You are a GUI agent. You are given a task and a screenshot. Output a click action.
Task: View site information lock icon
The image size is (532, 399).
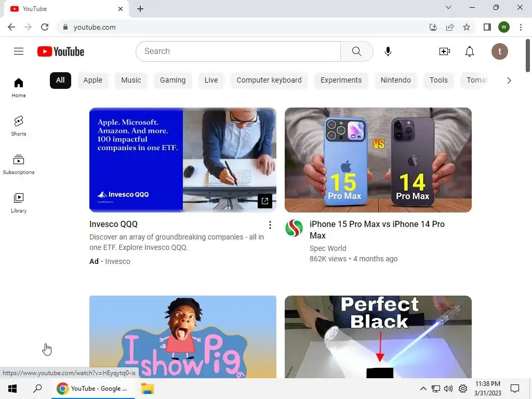65,27
